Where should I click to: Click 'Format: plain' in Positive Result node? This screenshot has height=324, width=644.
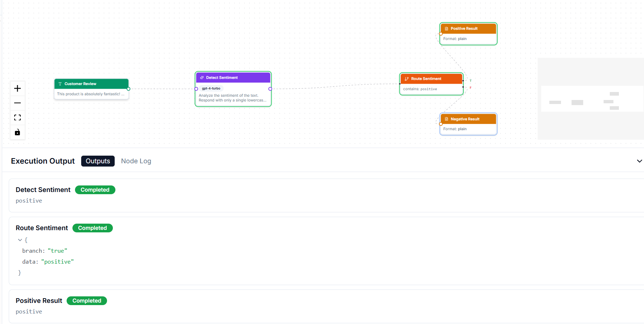pyautogui.click(x=455, y=39)
